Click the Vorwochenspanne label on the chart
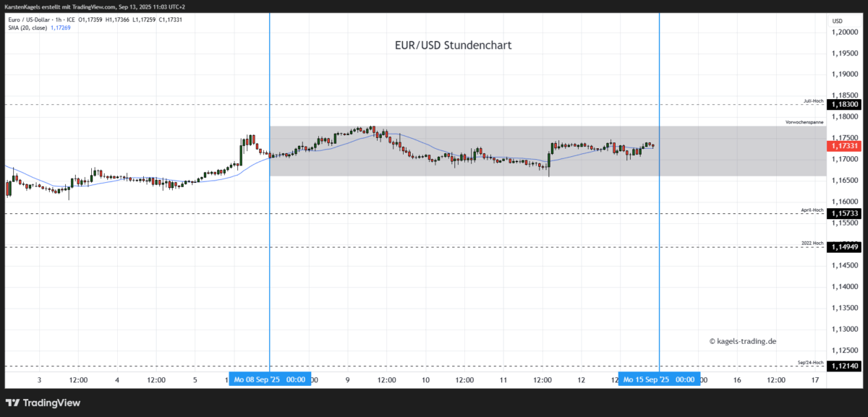This screenshot has width=868, height=417. (x=804, y=123)
